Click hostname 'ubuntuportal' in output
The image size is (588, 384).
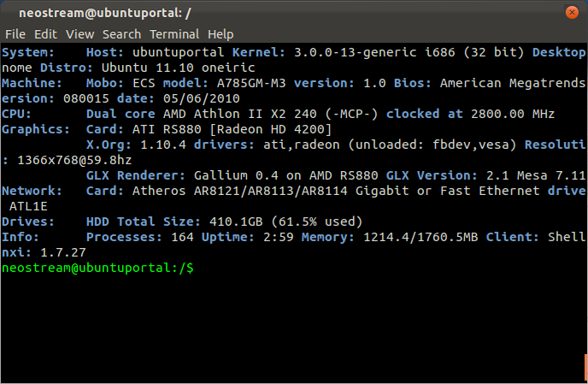178,52
